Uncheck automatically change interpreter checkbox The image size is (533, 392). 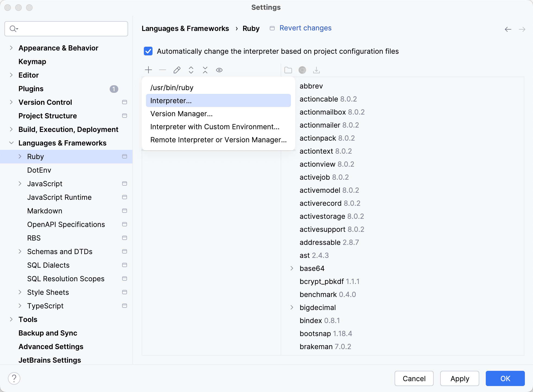(148, 51)
